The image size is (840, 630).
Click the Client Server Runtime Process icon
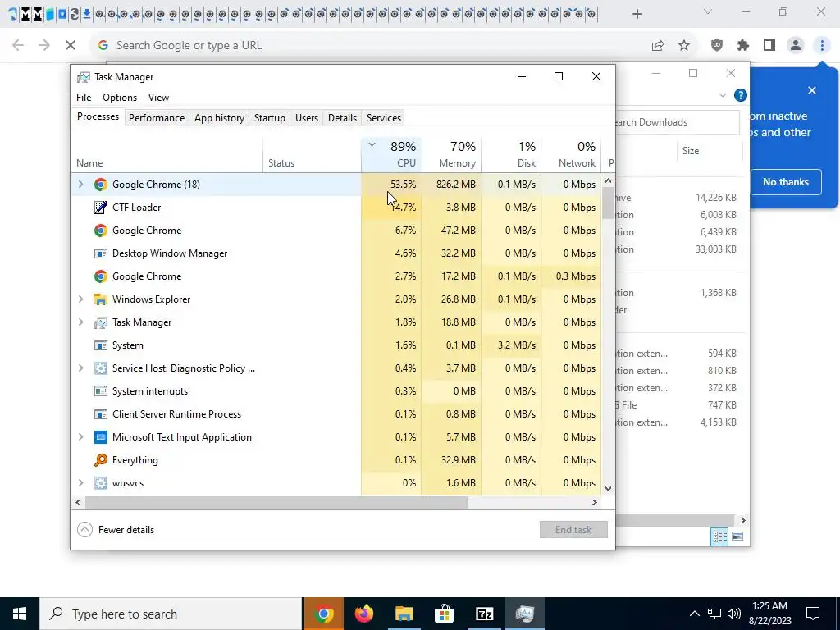100,414
